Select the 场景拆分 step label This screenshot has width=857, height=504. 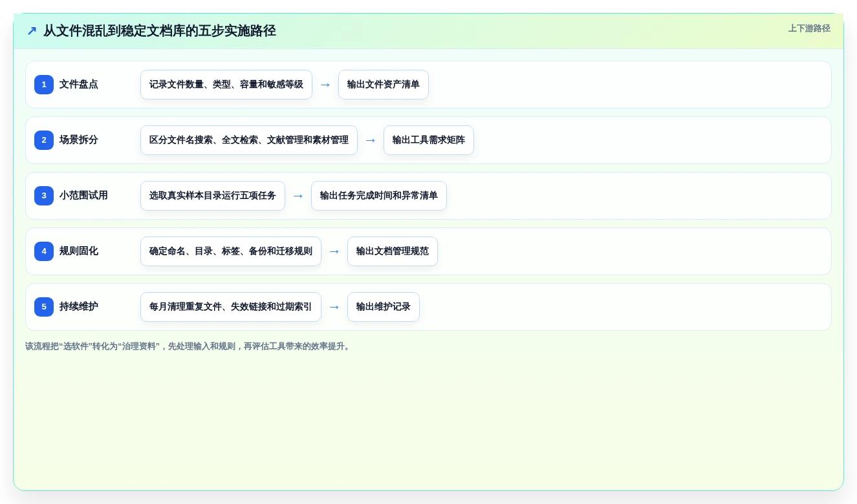[x=79, y=140]
